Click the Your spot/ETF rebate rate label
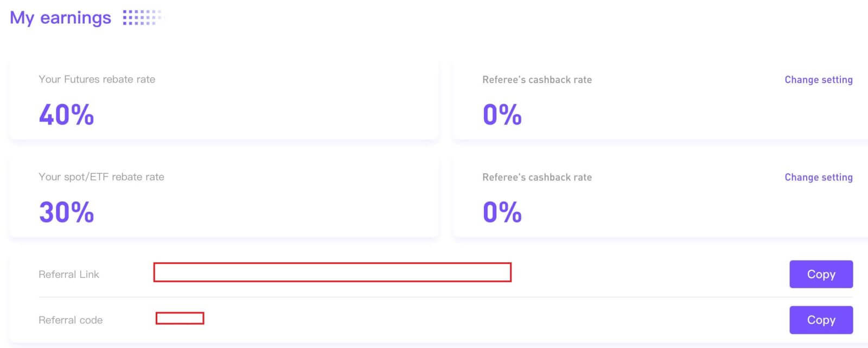 point(101,176)
